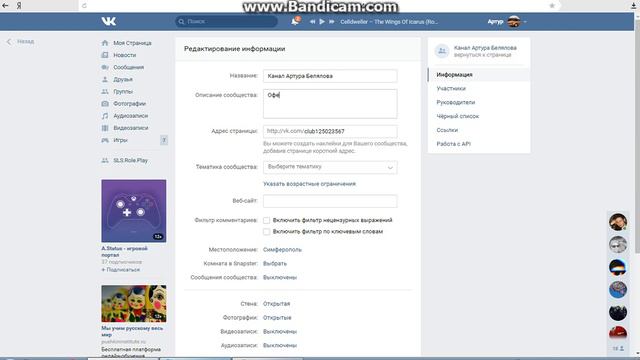Click Подписаться under A.Status ad
The image size is (640, 360).
pyautogui.click(x=120, y=270)
